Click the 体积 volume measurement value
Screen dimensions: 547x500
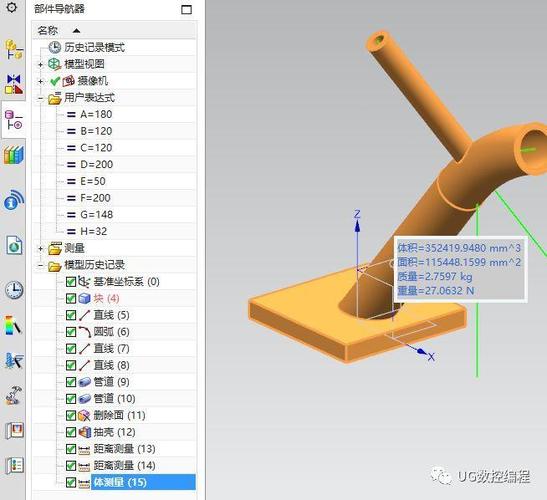459,248
